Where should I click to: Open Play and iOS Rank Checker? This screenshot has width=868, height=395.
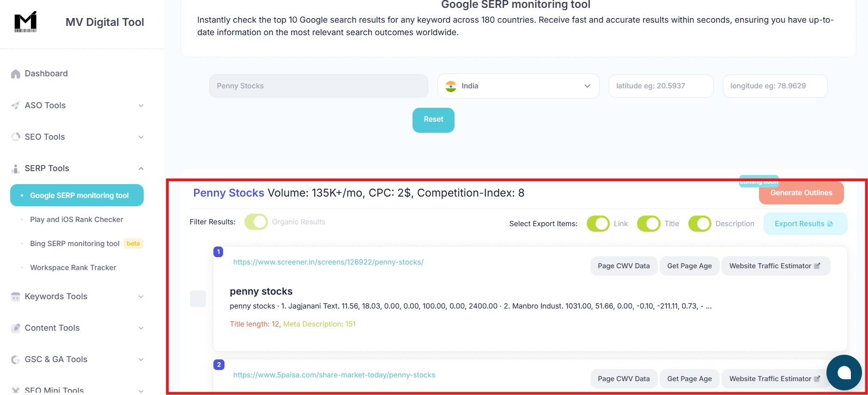coord(77,220)
